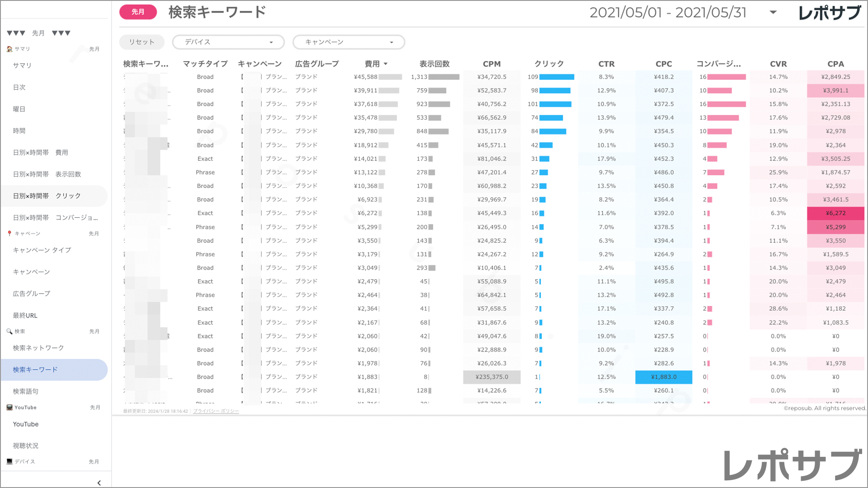The width and height of the screenshot is (868, 488).
Task: Click the 検索 magnifying glass icon in the sidebar
Action: [9, 331]
